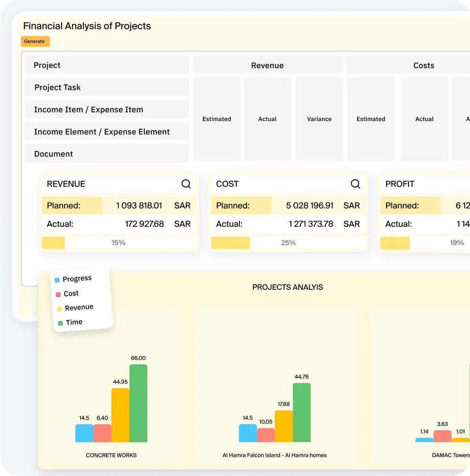Click Al Hamra blue Progress bar 14.5

click(247, 433)
